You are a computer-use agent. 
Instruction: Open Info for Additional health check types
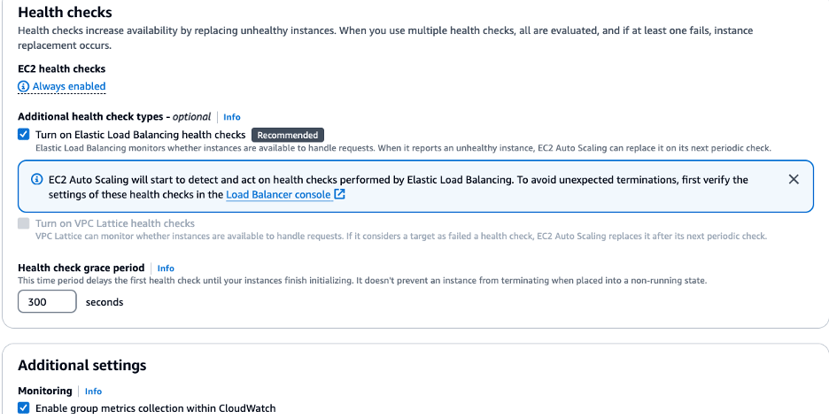point(232,117)
